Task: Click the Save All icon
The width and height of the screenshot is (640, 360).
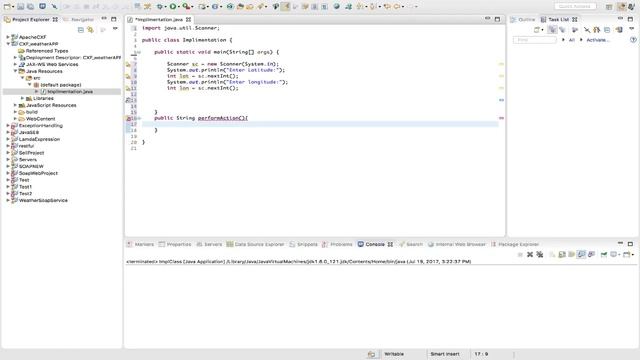Action: (x=30, y=7)
